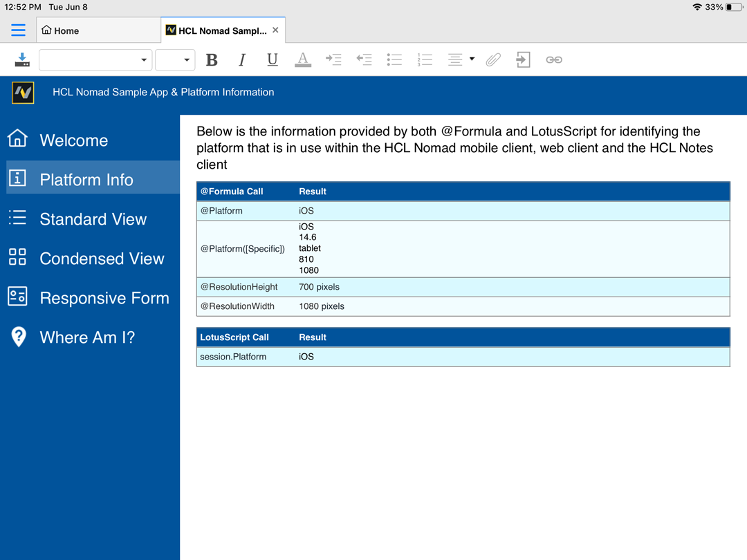
Task: Click the @ResolutionHeight cell
Action: pos(239,287)
